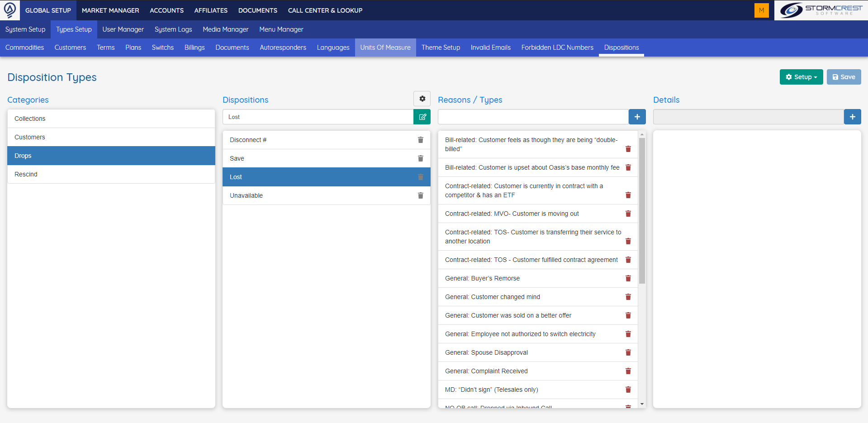Screen dimensions: 868x423
Task: Open the Billings types tab
Action: click(x=194, y=48)
